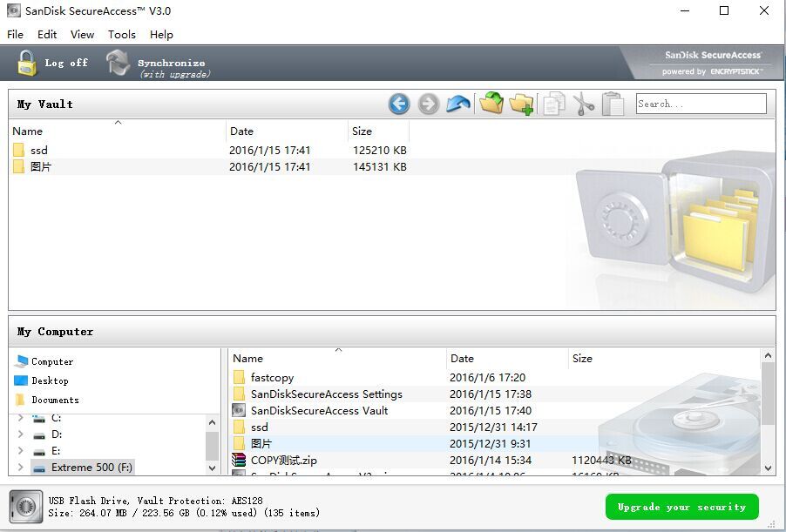Image resolution: width=786 pixels, height=532 pixels.
Task: Click the Synchronize icon in header
Action: (118, 63)
